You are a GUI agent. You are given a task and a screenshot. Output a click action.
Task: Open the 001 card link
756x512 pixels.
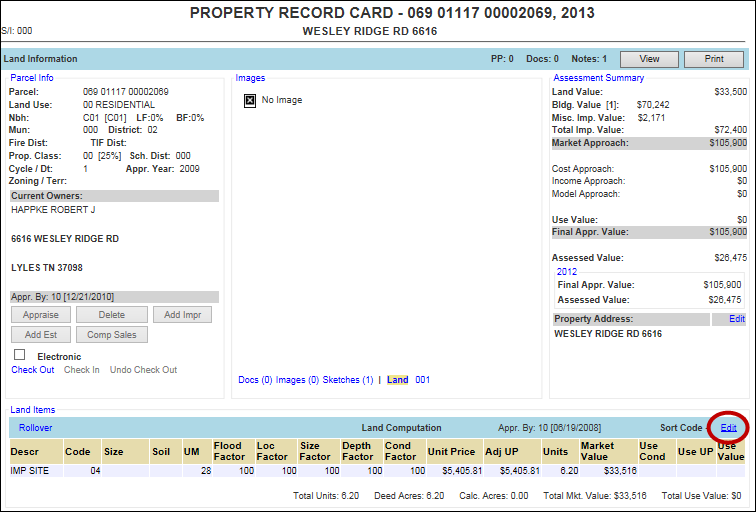click(x=422, y=380)
